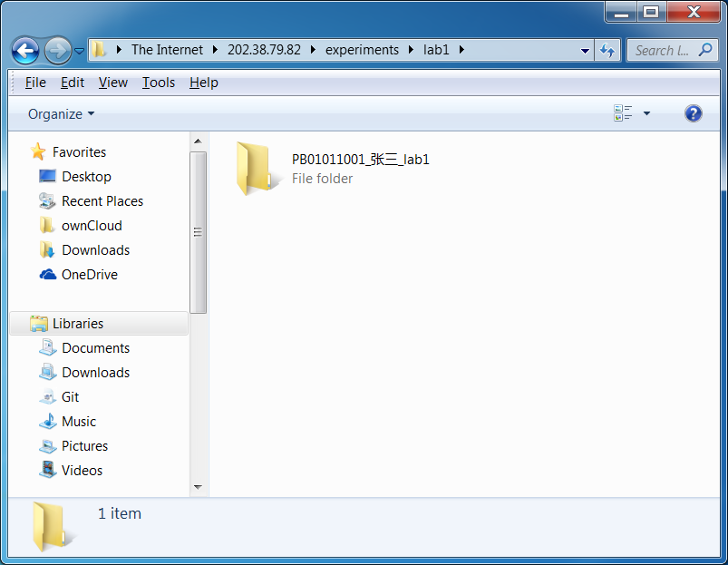
Task: Open Downloads under Libraries
Action: tap(95, 373)
